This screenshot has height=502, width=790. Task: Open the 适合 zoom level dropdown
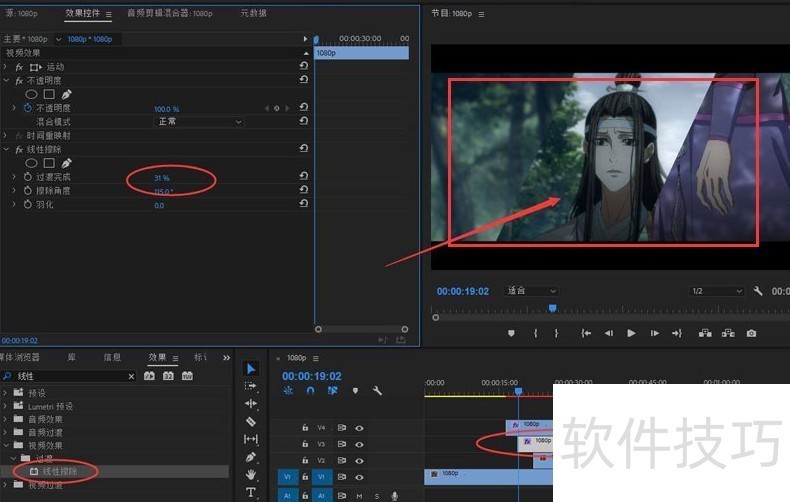pyautogui.click(x=531, y=291)
